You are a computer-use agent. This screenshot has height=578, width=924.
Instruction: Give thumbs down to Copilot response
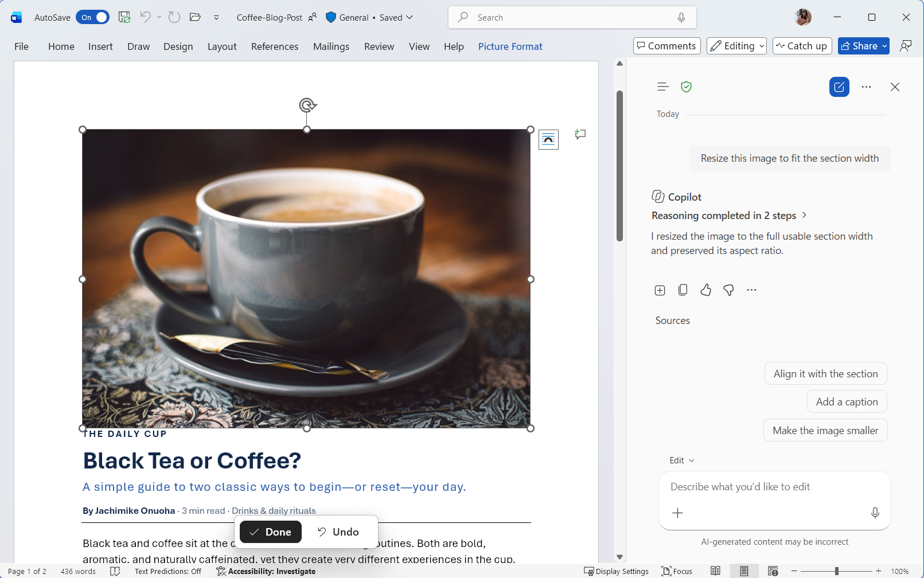click(728, 290)
